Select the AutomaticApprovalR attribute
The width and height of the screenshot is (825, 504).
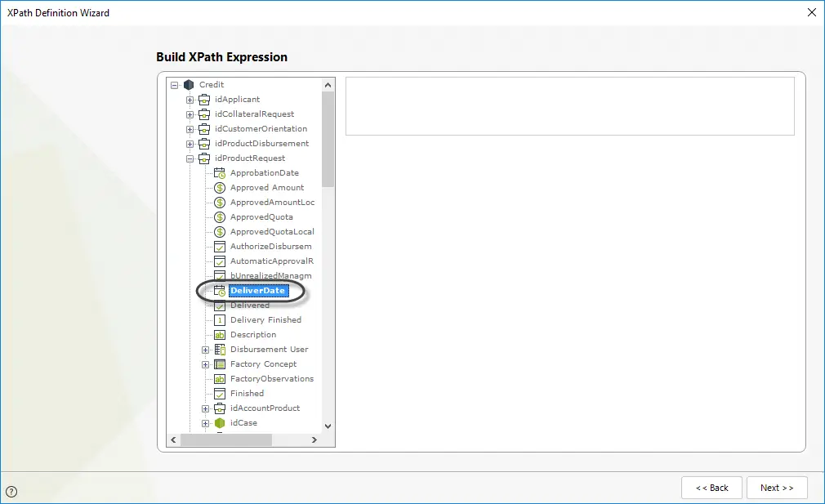(272, 261)
